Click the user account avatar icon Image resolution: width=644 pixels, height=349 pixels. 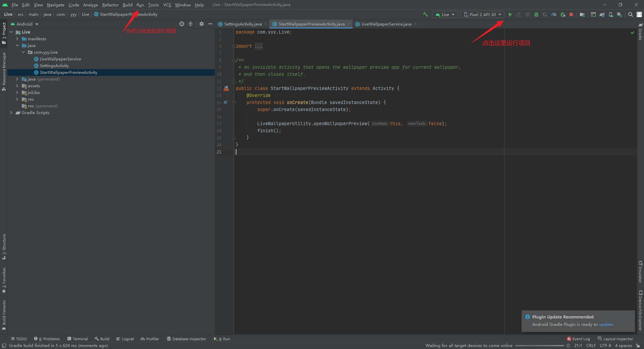[x=639, y=14]
